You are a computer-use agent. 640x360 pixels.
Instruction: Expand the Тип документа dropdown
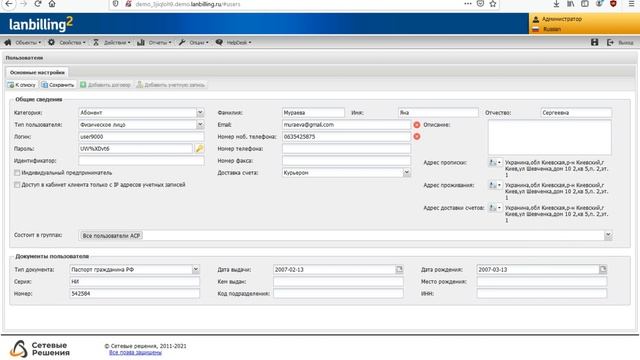(196, 269)
